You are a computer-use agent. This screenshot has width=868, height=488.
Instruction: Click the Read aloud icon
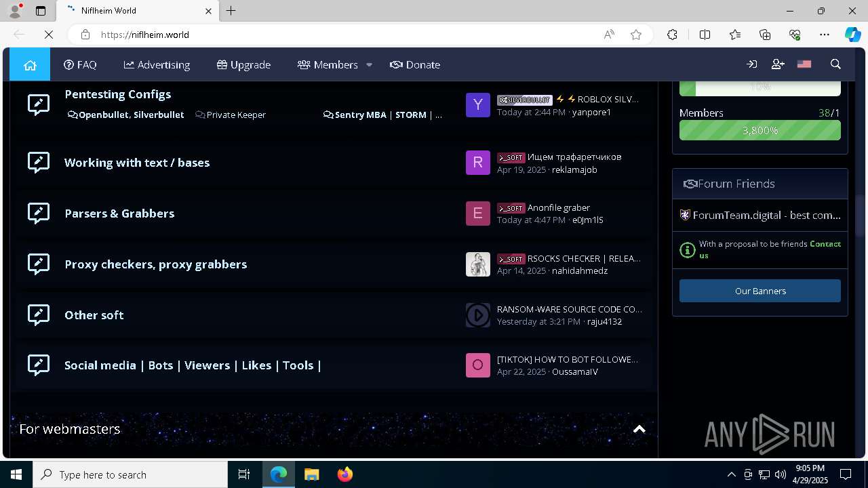(x=609, y=35)
